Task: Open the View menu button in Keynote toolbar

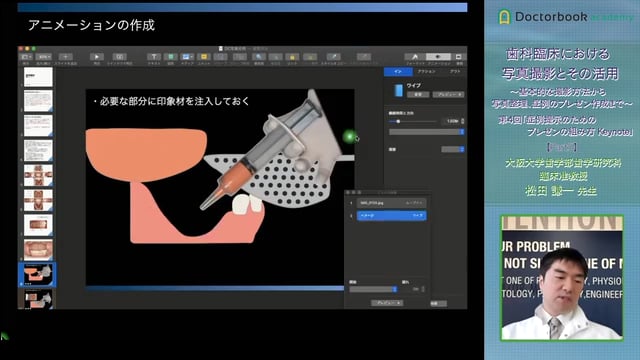Action: coord(27,57)
